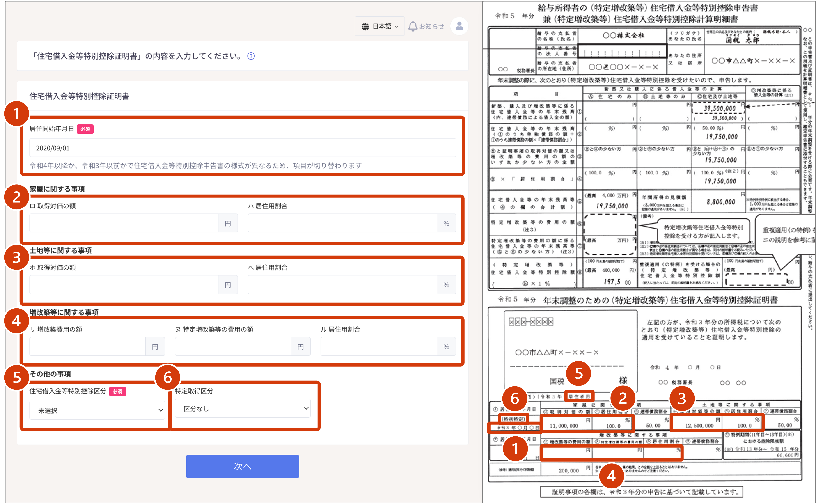Focus the リ 増改築費用の額 input field

click(x=87, y=347)
